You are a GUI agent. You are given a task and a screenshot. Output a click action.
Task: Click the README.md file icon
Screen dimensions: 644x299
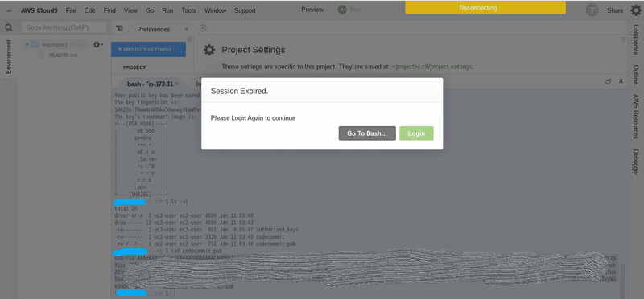click(41, 55)
